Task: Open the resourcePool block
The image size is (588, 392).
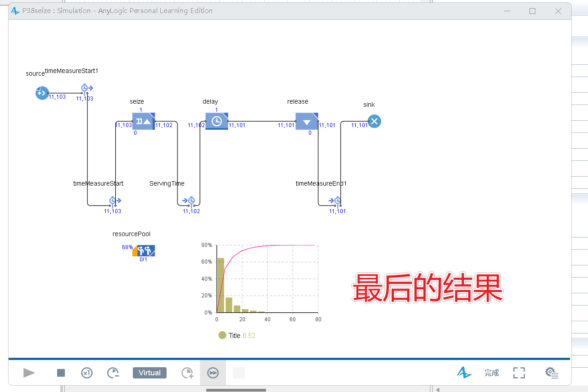Action: pyautogui.click(x=144, y=251)
